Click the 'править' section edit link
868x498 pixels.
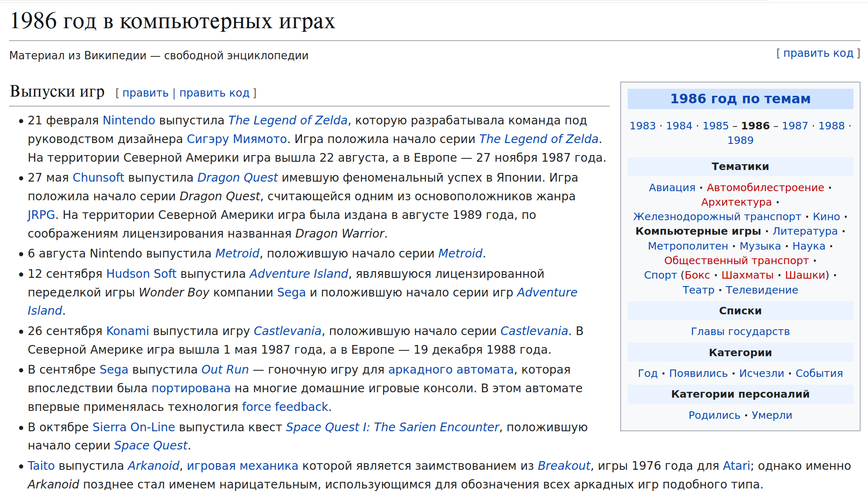(145, 93)
